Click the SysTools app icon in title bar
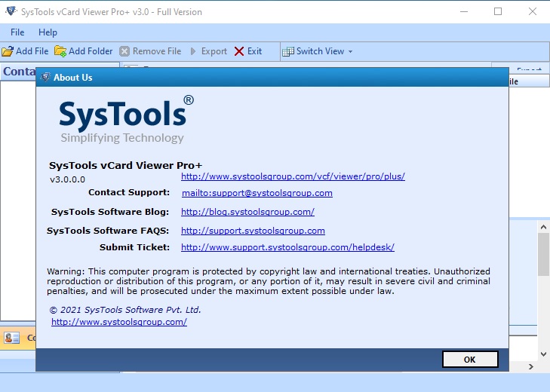The width and height of the screenshot is (550, 392). pos(11,11)
